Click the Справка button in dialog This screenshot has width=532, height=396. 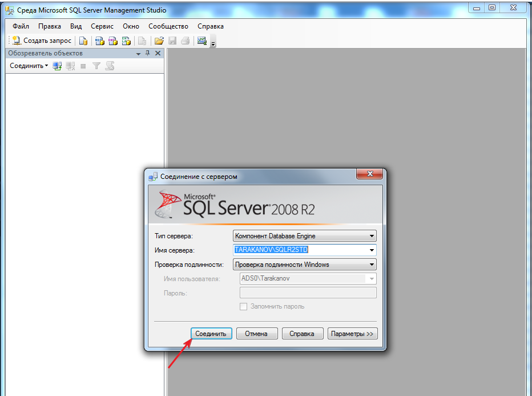301,334
